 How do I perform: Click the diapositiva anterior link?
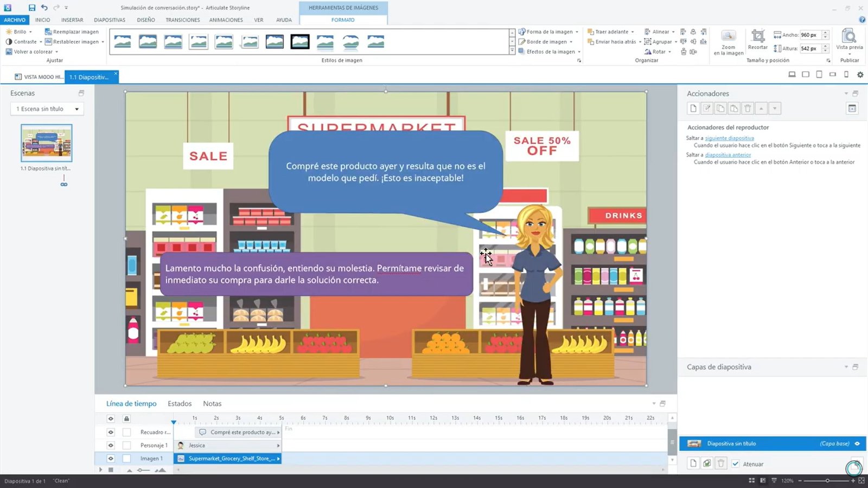click(x=727, y=155)
